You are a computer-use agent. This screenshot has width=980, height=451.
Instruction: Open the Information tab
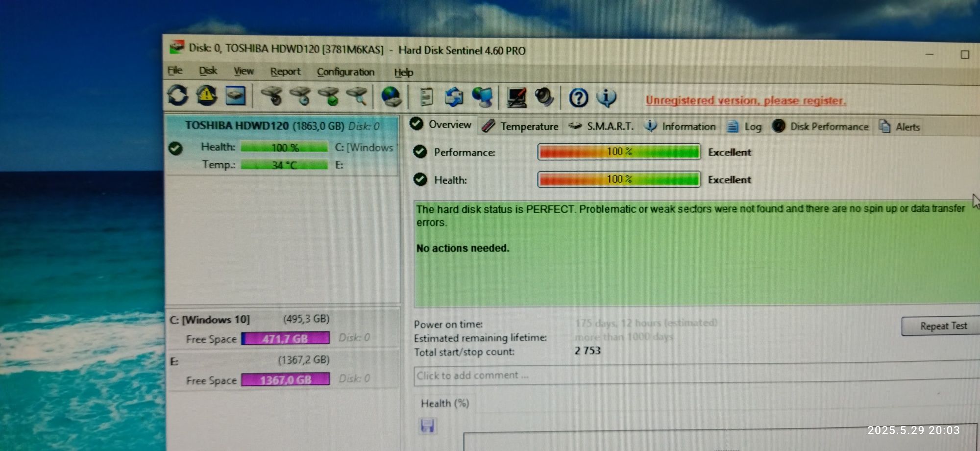tap(680, 126)
